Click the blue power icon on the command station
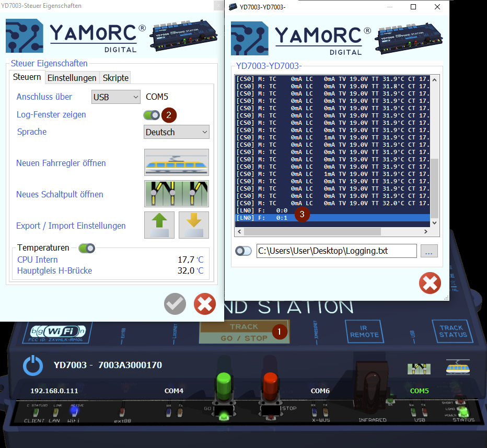Screen dimensions: 487x448 click(x=33, y=366)
